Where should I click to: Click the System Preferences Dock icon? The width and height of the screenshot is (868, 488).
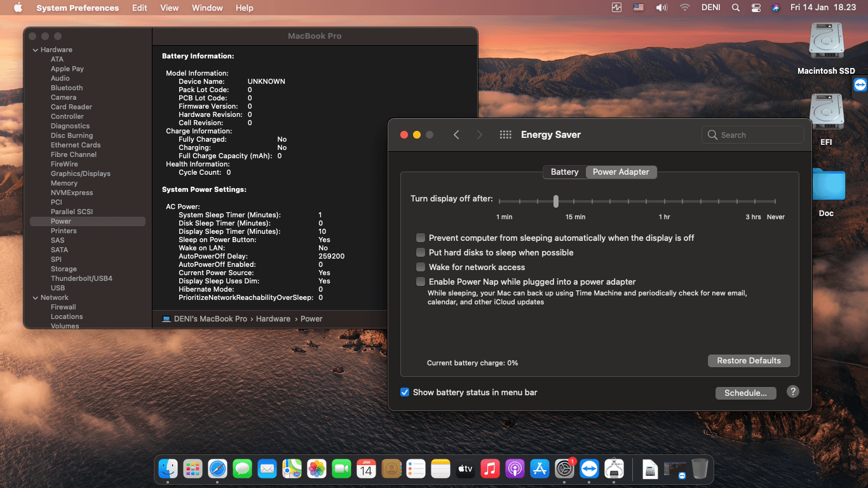click(564, 469)
